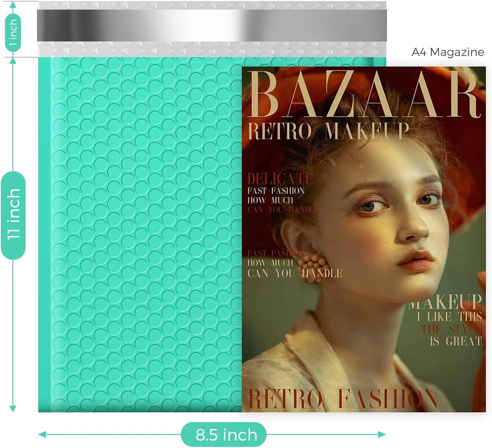Click the bottom arrowhead of height arrow
Viewport: 492px width, 448px height.
click(x=13, y=409)
